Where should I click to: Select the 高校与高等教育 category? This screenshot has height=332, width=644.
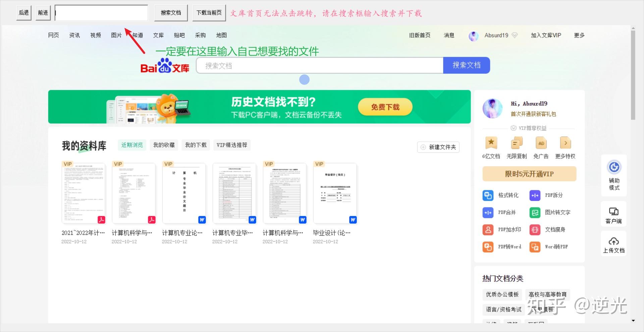click(x=547, y=294)
